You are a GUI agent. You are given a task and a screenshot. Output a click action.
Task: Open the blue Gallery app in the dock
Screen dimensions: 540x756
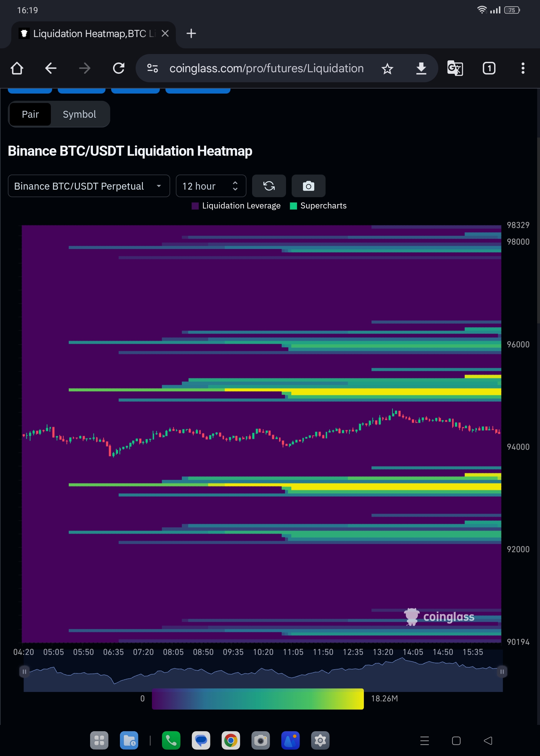[x=290, y=740]
